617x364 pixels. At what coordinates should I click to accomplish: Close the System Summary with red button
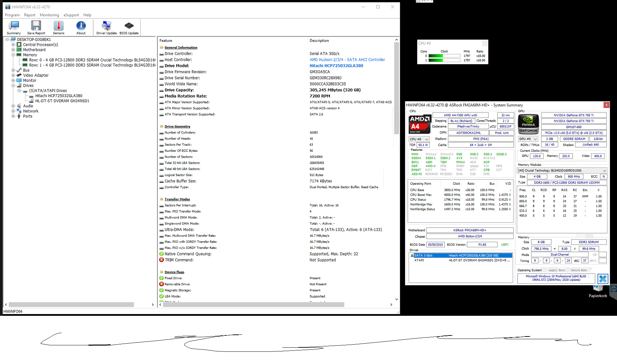click(606, 105)
